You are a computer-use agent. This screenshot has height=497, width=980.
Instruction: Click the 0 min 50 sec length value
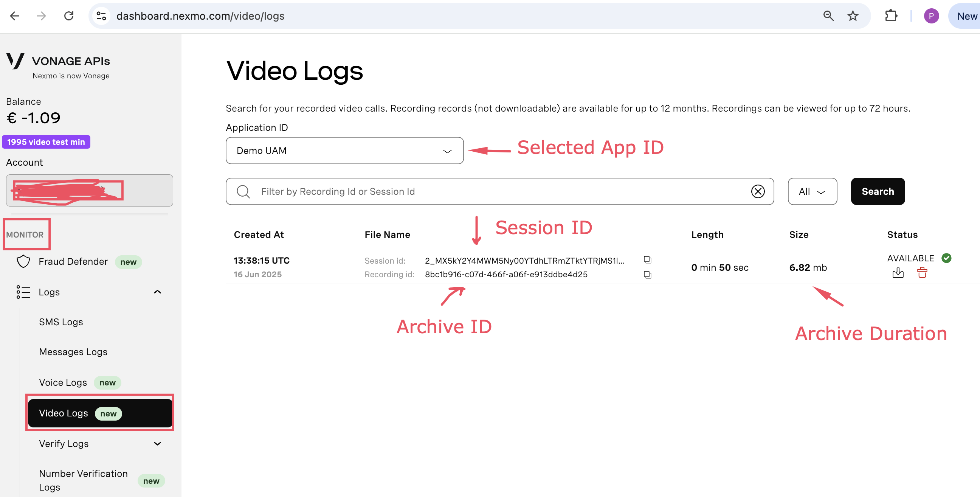(x=719, y=267)
